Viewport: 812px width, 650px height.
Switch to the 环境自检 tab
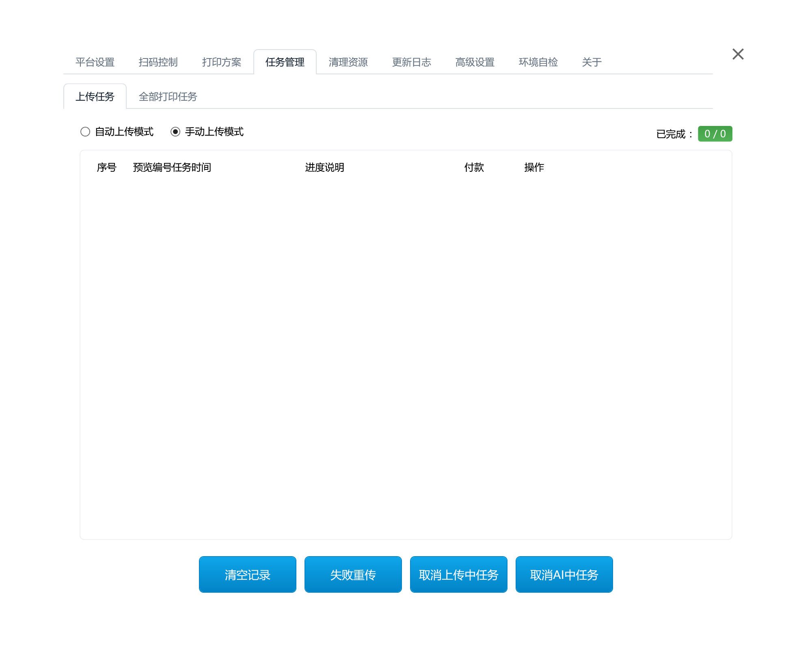[x=538, y=62]
